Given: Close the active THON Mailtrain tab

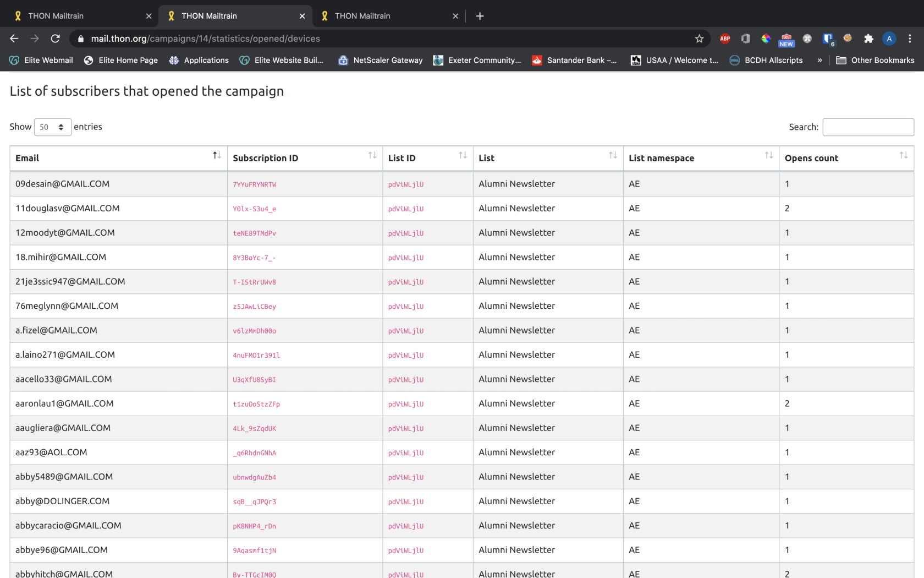Looking at the screenshot, I should pos(302,16).
